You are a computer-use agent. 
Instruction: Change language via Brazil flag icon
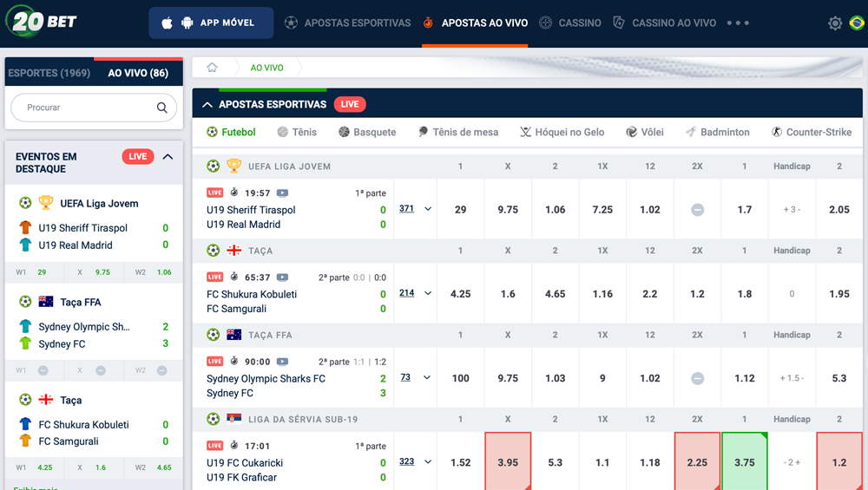(857, 23)
